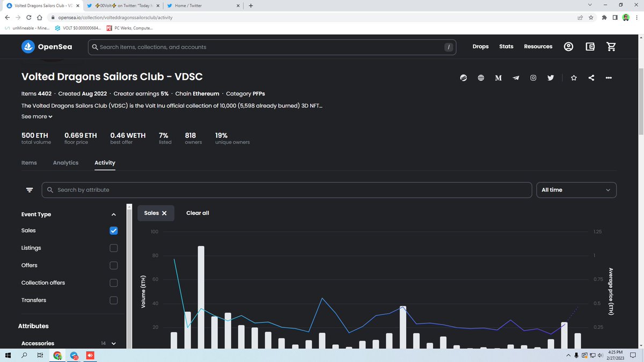Check the Collection offers checkbox

[x=113, y=283]
